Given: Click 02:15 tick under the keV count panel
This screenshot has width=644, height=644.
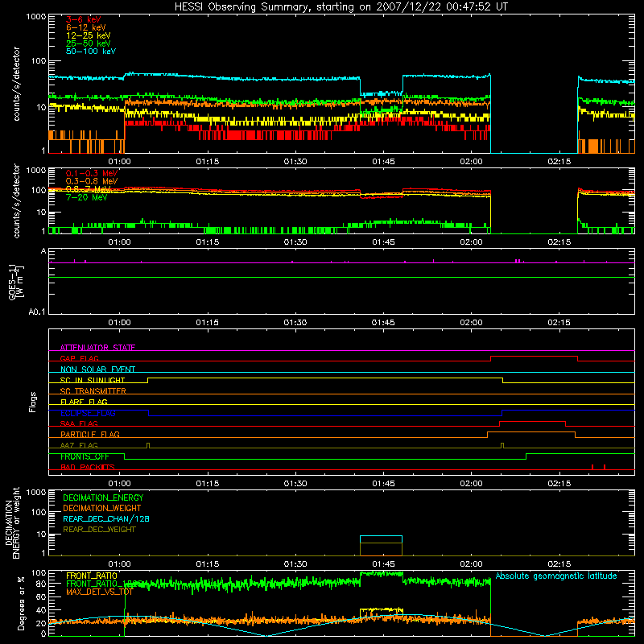Looking at the screenshot, I should pyautogui.click(x=559, y=162).
